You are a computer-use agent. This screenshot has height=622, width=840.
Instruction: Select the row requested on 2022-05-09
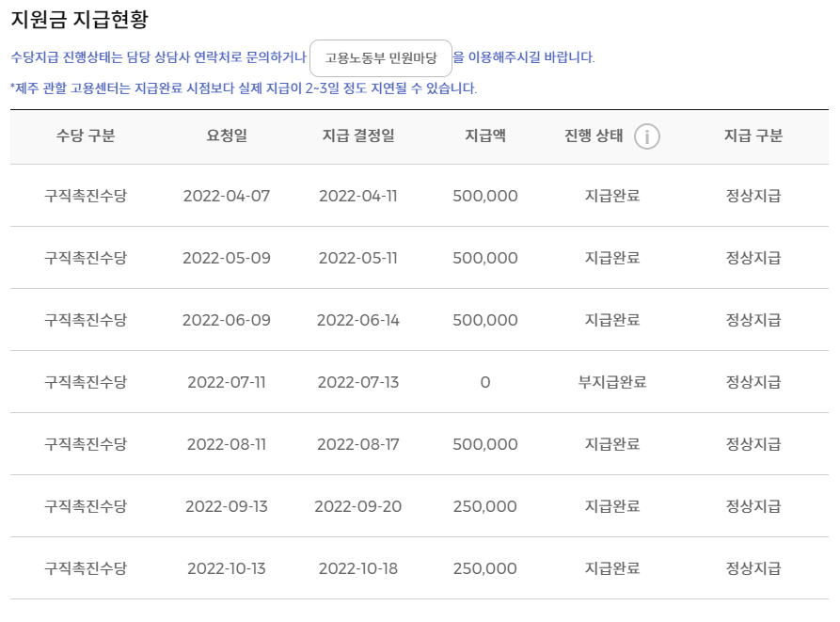point(229,258)
